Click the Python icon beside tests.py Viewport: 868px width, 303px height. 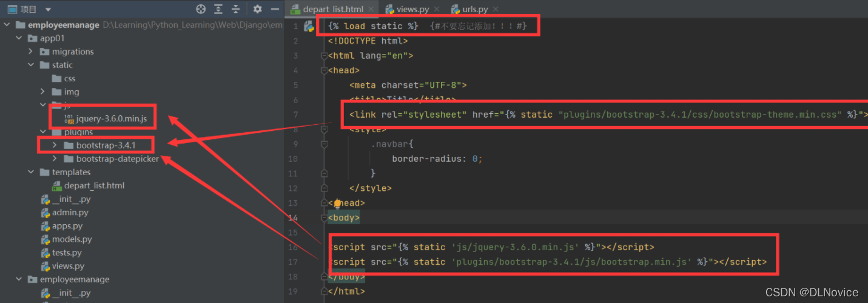[45, 253]
